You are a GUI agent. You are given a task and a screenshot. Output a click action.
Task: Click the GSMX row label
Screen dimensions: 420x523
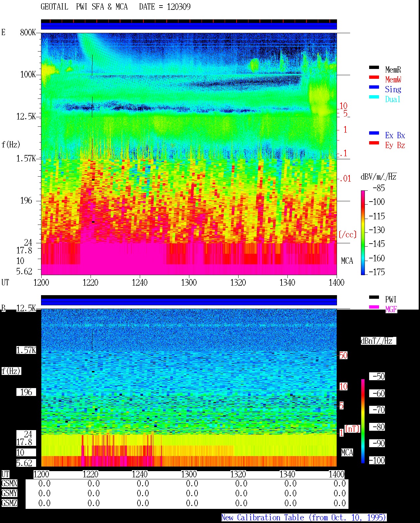pyautogui.click(x=9, y=483)
